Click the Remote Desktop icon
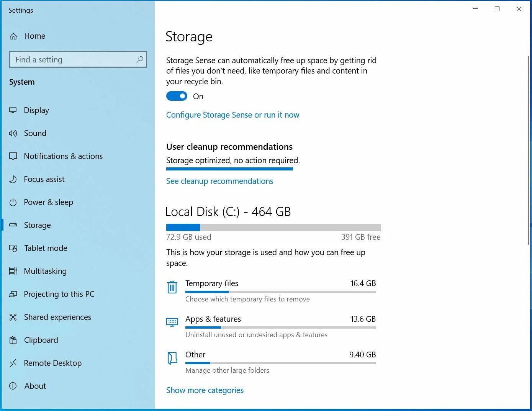Viewport: 532px width, 411px height. click(13, 363)
